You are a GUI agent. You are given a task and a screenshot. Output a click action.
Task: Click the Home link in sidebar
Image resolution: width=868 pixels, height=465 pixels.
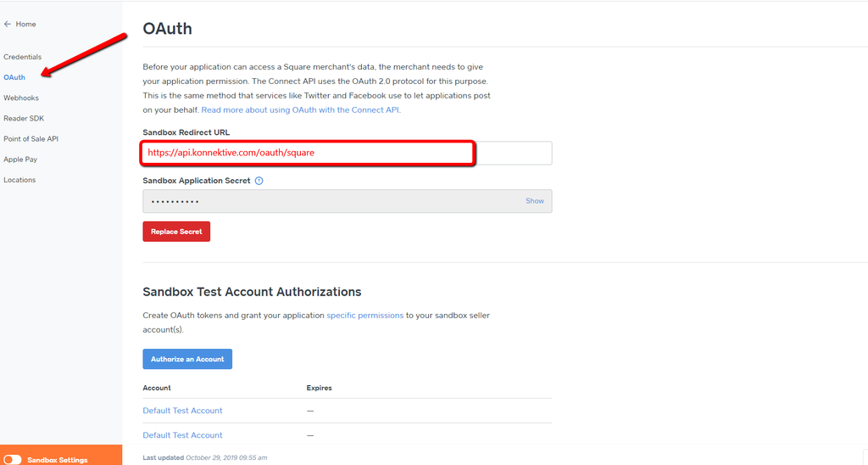click(x=25, y=25)
